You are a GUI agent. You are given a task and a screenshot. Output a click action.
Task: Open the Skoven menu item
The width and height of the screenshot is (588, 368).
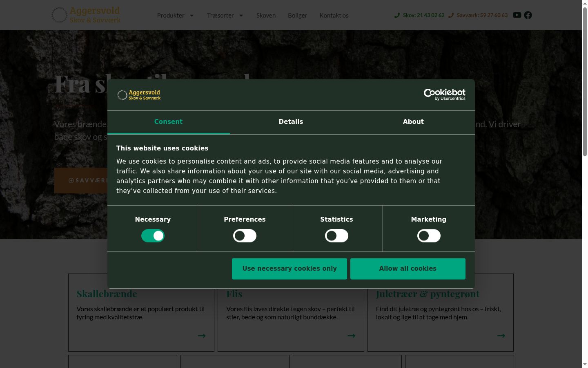[x=266, y=15]
